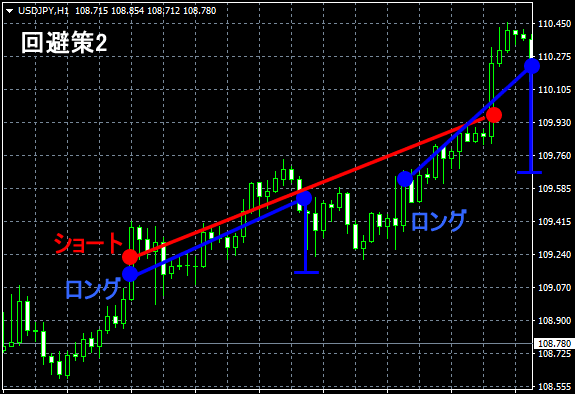Click the chart title dropdown triangle near USDJPY,H1

10,11
